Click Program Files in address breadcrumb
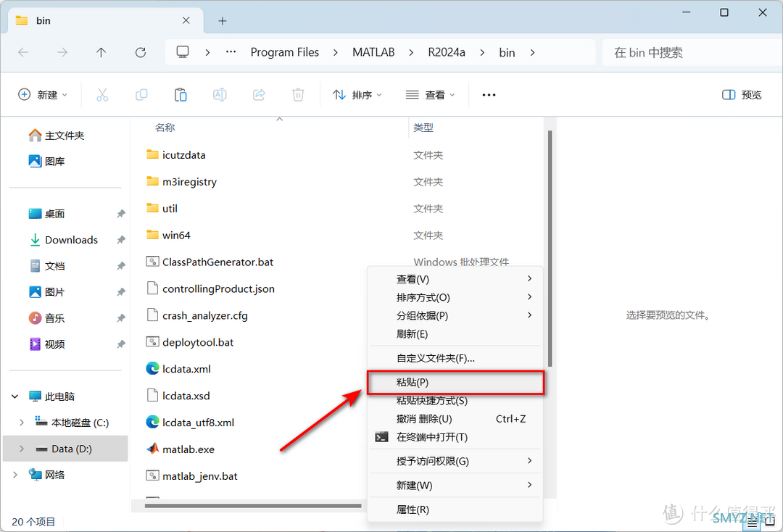The image size is (783, 532). (285, 52)
